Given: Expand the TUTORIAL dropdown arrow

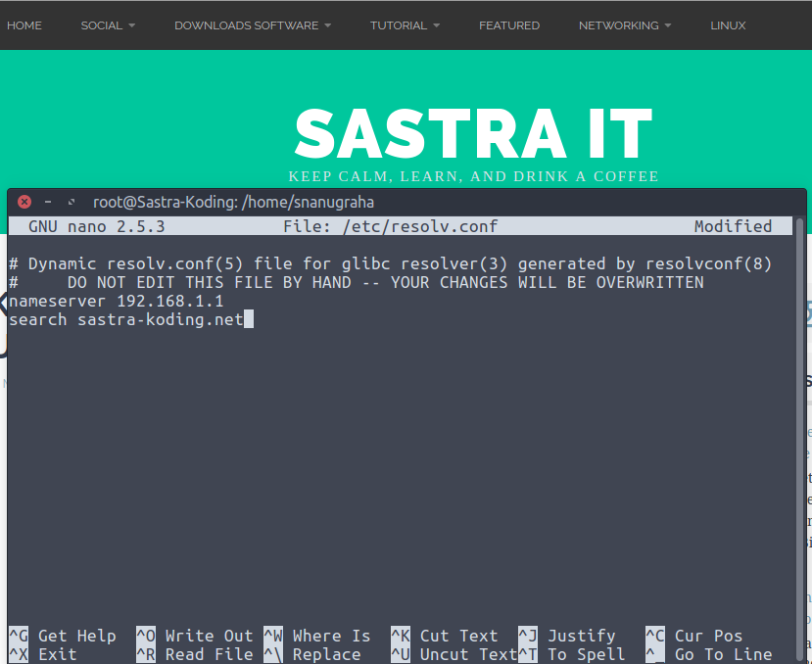Looking at the screenshot, I should [436, 25].
